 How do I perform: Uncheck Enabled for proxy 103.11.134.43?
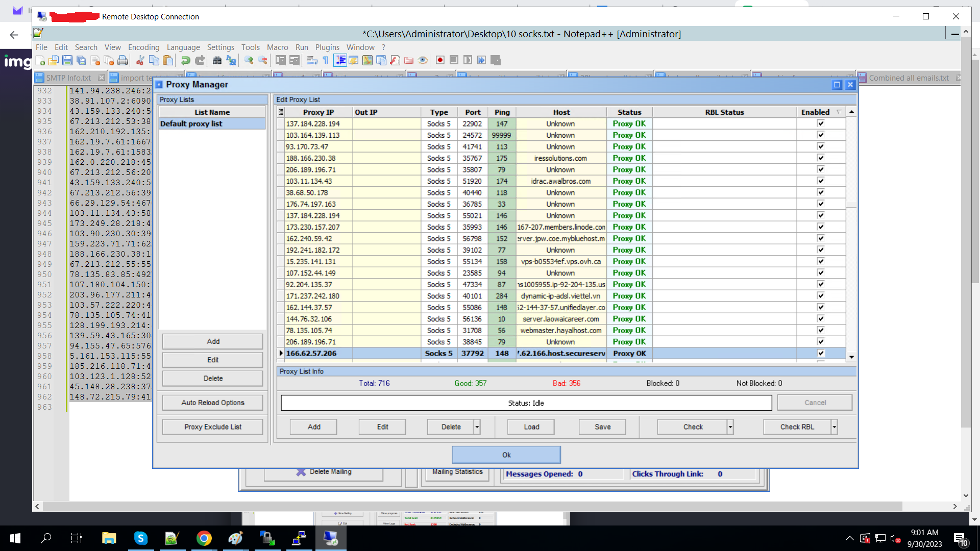821,181
